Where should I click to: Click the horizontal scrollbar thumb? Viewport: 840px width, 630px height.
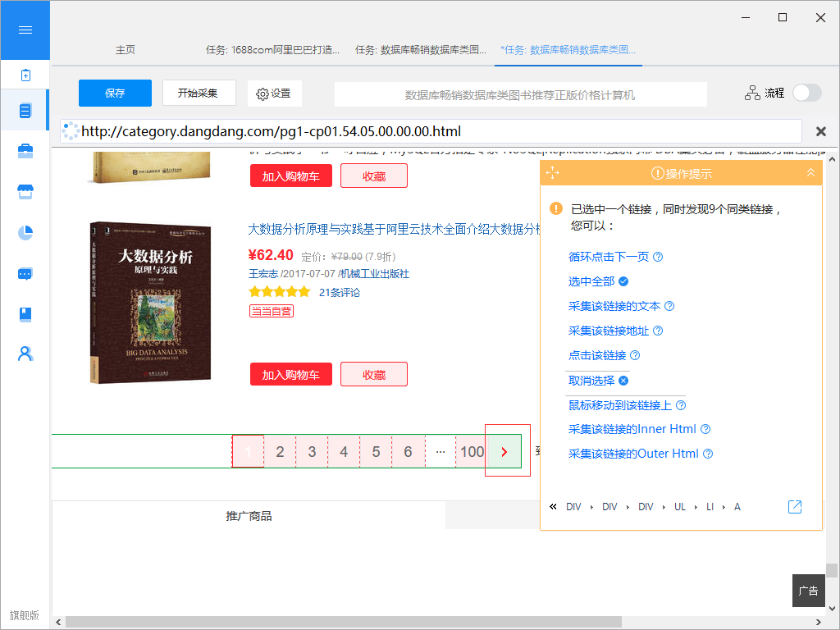pyautogui.click(x=343, y=622)
